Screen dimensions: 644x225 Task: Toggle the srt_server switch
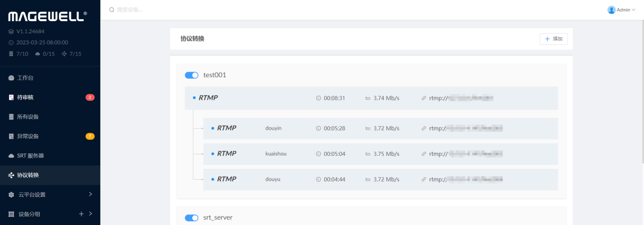tap(191, 218)
